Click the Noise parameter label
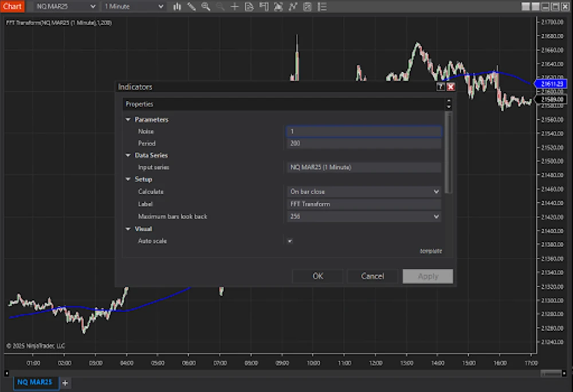Viewport: 573px width, 392px height. click(146, 131)
